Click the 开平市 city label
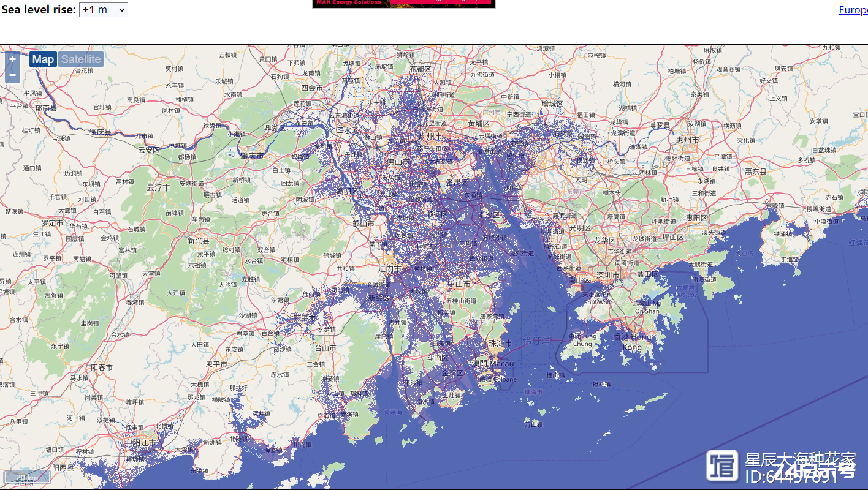The height and width of the screenshot is (490, 868). tap(305, 318)
